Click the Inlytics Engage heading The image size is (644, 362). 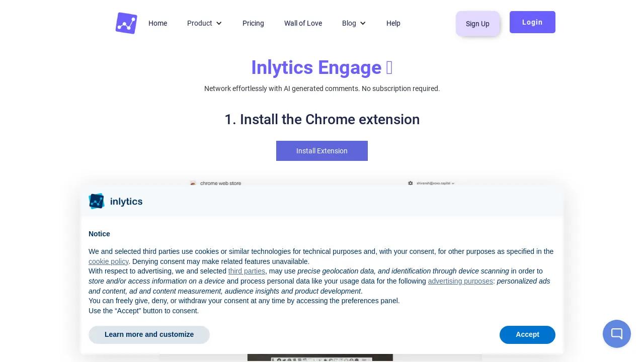tap(322, 67)
